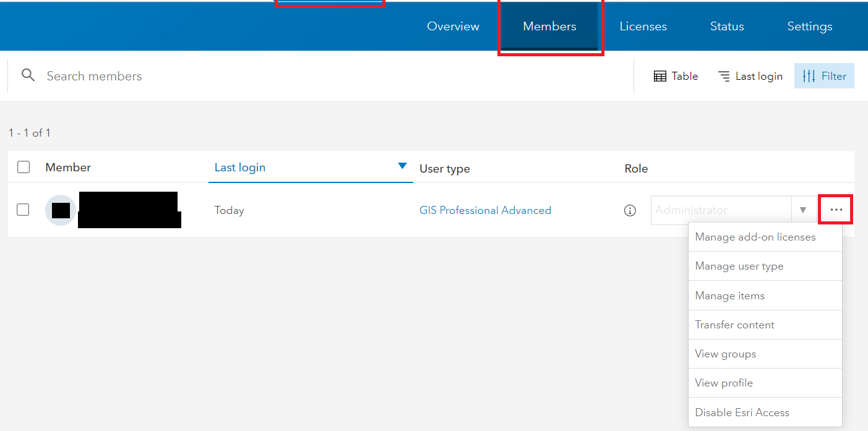Select "Manage user type" from the menu

pyautogui.click(x=739, y=266)
